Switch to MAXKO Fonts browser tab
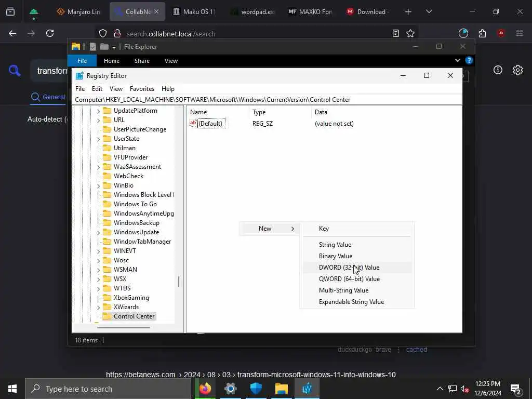 click(310, 12)
